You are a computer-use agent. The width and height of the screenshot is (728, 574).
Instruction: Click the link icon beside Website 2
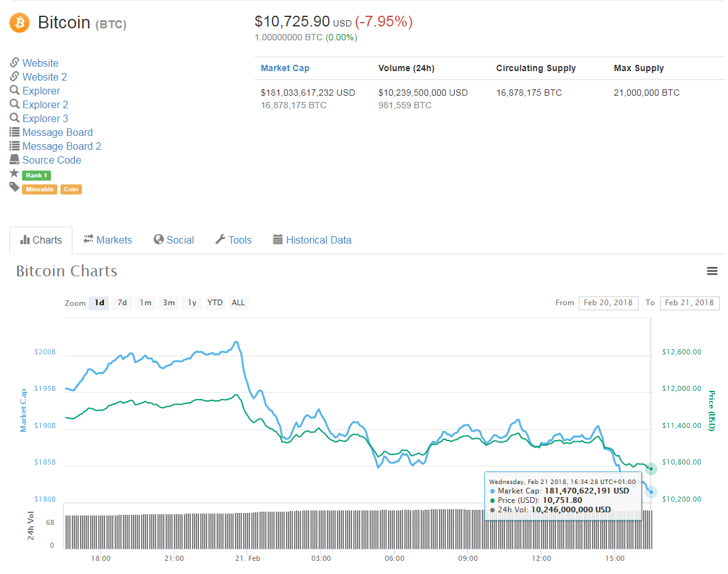(x=14, y=76)
